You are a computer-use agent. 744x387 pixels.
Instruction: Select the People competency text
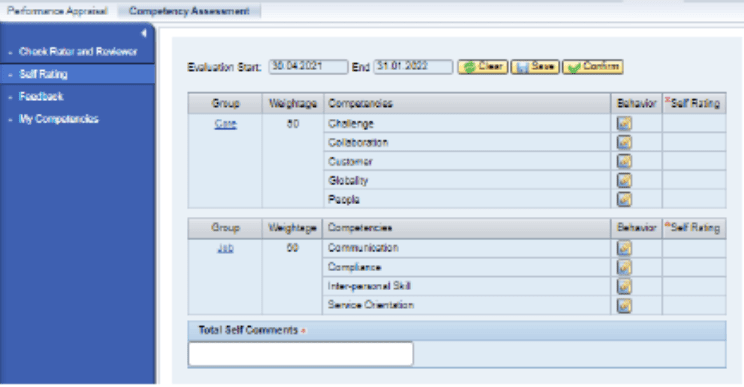point(344,200)
